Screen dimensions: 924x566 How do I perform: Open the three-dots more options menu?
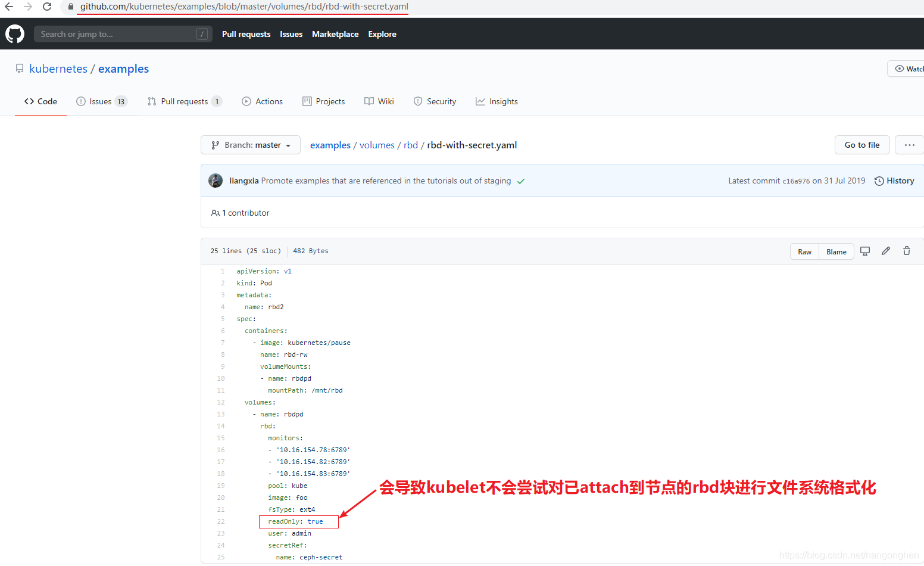tap(909, 145)
